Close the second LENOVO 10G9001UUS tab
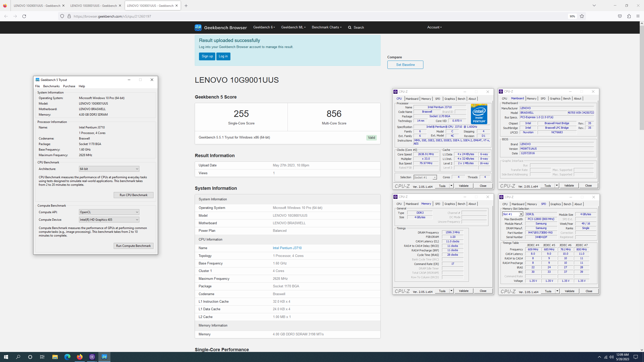The height and width of the screenshot is (362, 644). 120,6
